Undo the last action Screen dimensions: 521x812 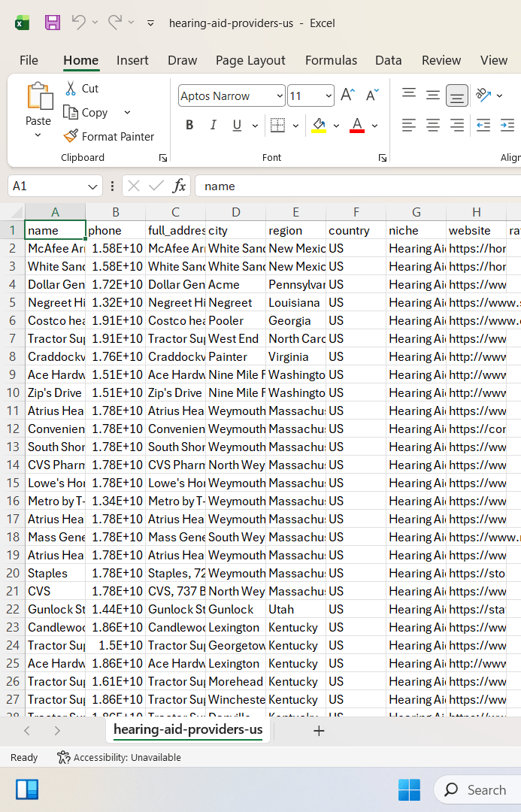click(x=79, y=23)
